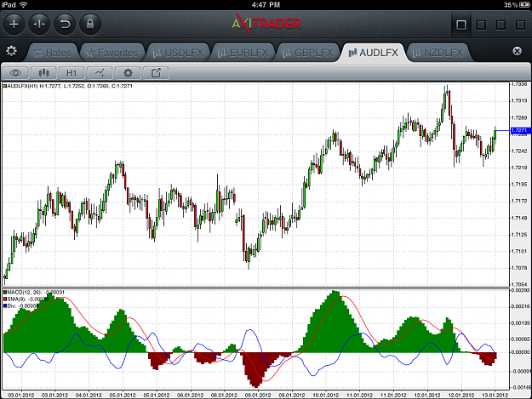Image resolution: width=532 pixels, height=399 pixels.
Task: Switch to the Favorites tab
Action: coord(112,53)
